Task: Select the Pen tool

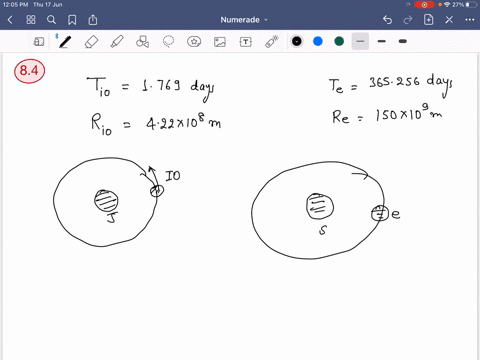Action: coord(65,42)
